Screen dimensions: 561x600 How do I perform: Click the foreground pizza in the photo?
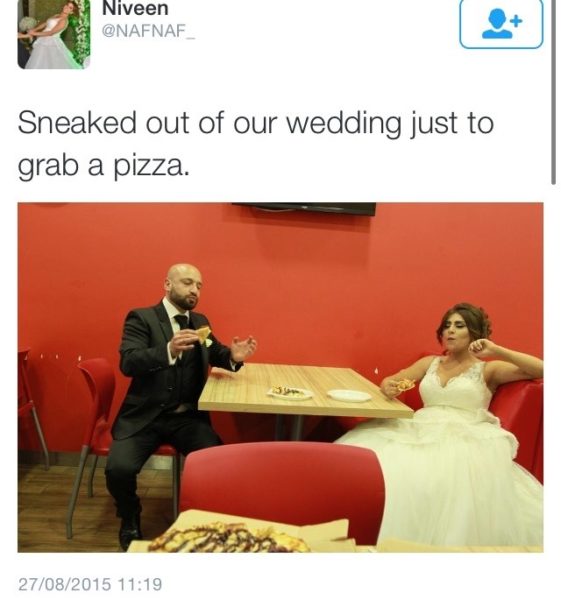pos(228,538)
